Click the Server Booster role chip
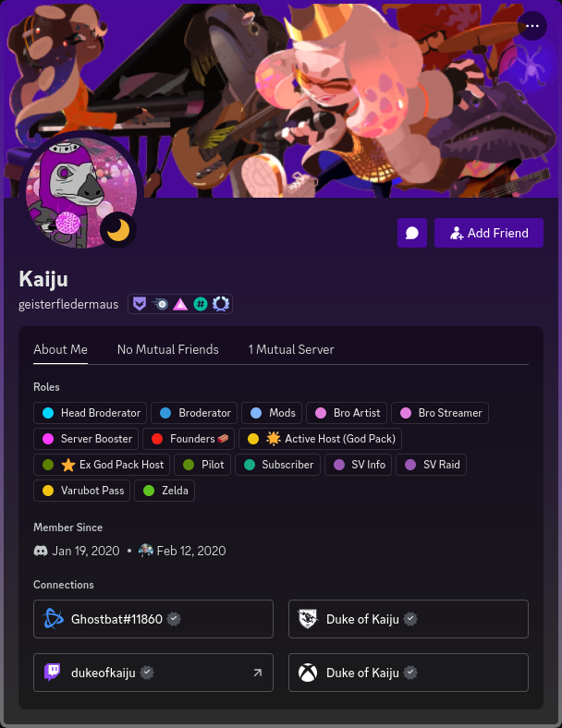562x728 pixels. coord(86,439)
